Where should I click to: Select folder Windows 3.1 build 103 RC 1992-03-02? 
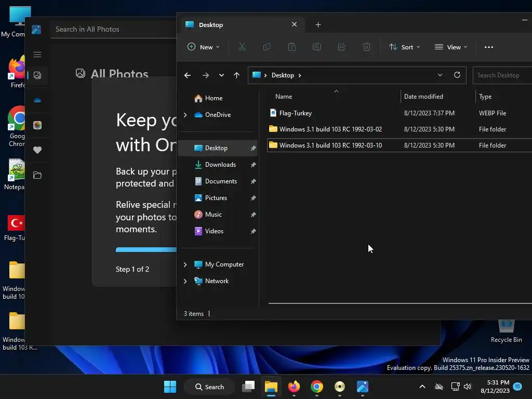[x=400, y=129]
